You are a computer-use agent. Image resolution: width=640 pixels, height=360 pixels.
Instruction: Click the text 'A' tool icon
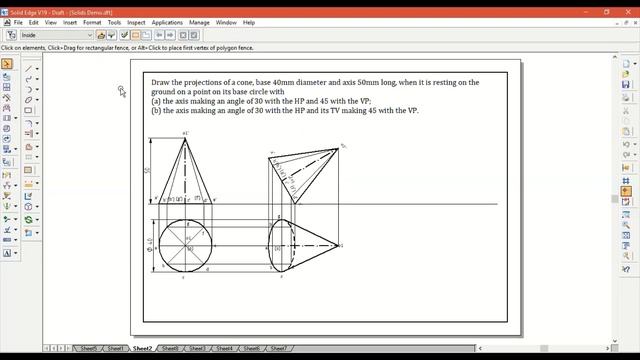(7, 253)
